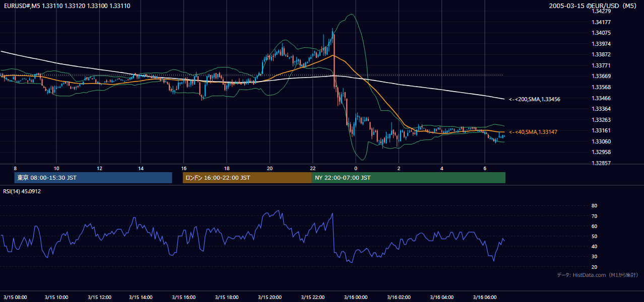Click RSI axis level 20

point(594,267)
